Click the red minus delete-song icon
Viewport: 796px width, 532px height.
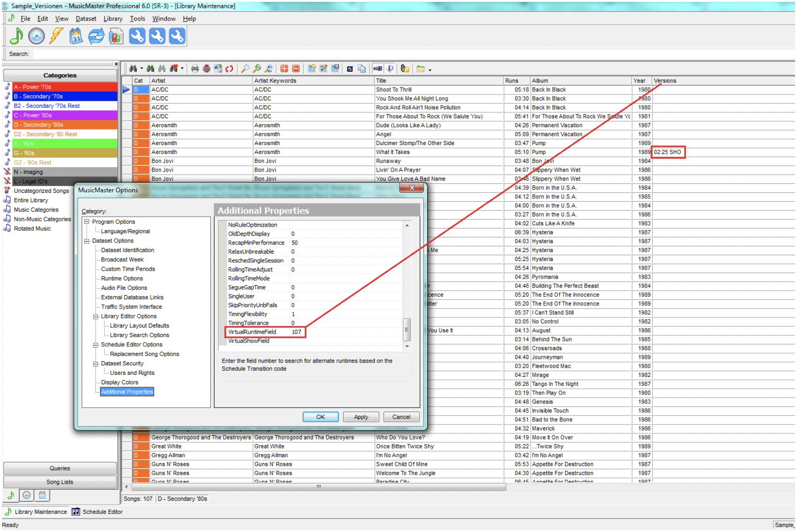point(296,68)
